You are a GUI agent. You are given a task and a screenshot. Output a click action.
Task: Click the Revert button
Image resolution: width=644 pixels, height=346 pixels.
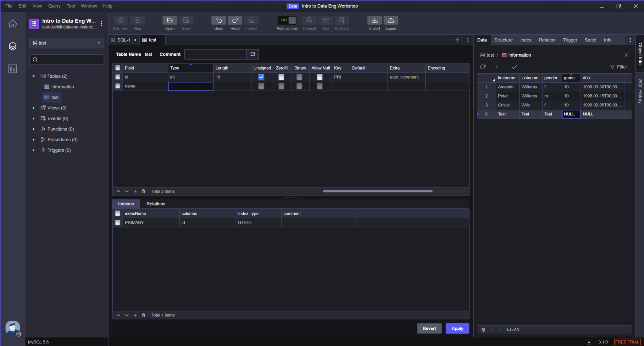(429, 328)
